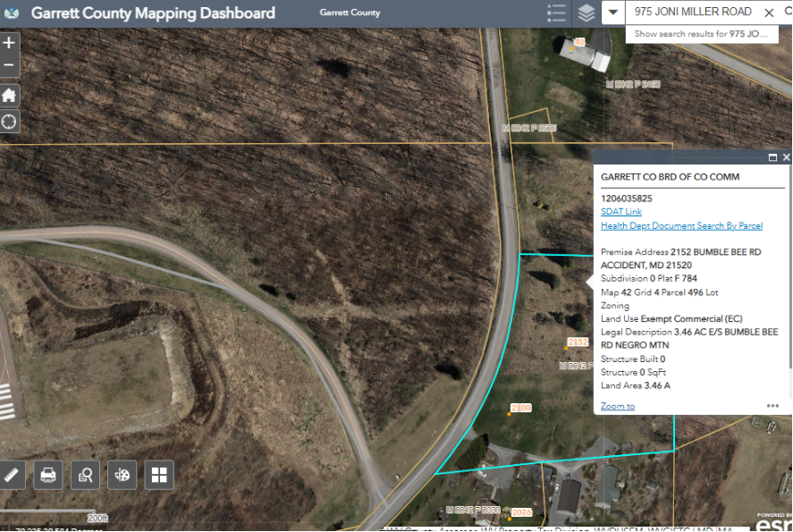This screenshot has width=793, height=532.
Task: Open Health Dept Document Search By Parcel
Action: (x=681, y=225)
